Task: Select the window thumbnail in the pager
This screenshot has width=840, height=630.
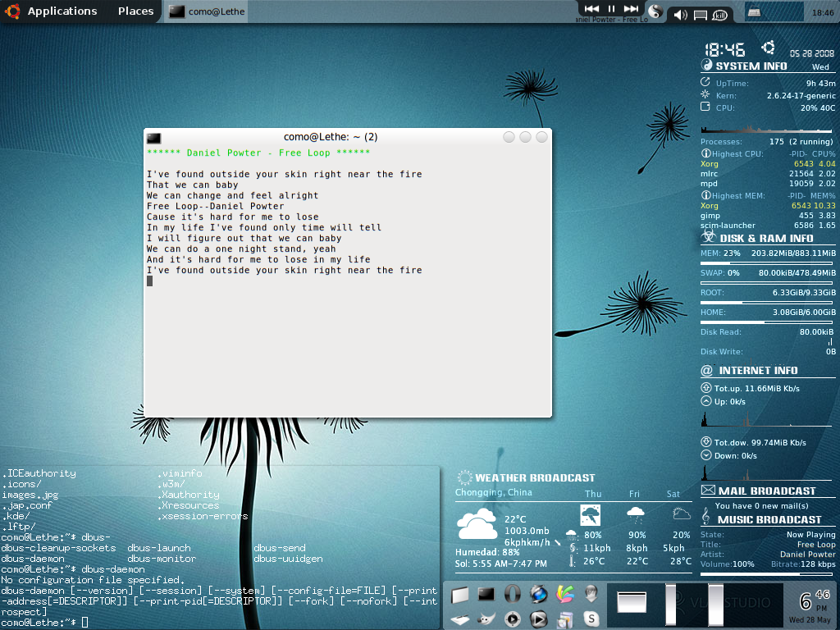Action: tap(632, 602)
